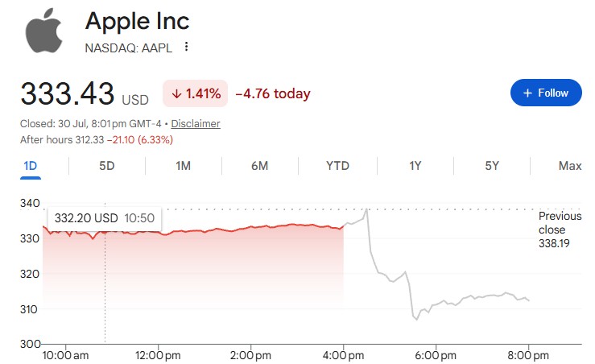595x364 pixels.
Task: Switch to the 5D chart range
Action: click(106, 166)
